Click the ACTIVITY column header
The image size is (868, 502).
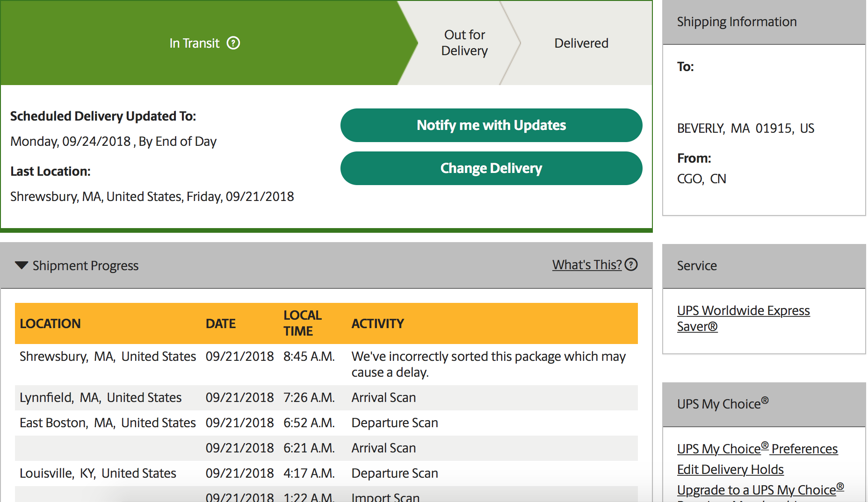pyautogui.click(x=377, y=323)
